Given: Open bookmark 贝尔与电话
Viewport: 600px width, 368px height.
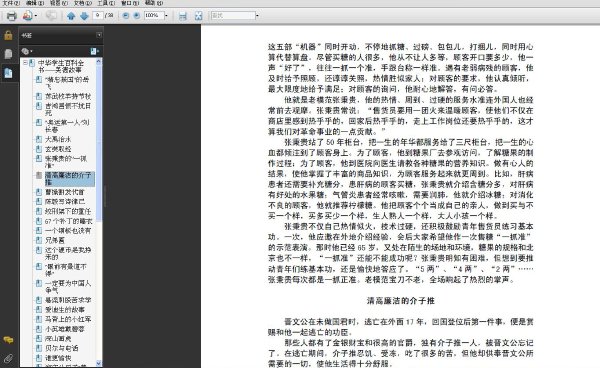Looking at the screenshot, I should point(62,348).
